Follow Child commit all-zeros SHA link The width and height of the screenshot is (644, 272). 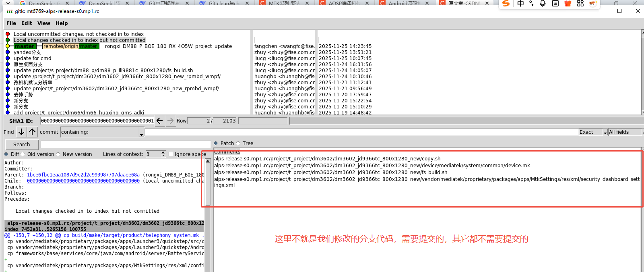[x=83, y=181]
